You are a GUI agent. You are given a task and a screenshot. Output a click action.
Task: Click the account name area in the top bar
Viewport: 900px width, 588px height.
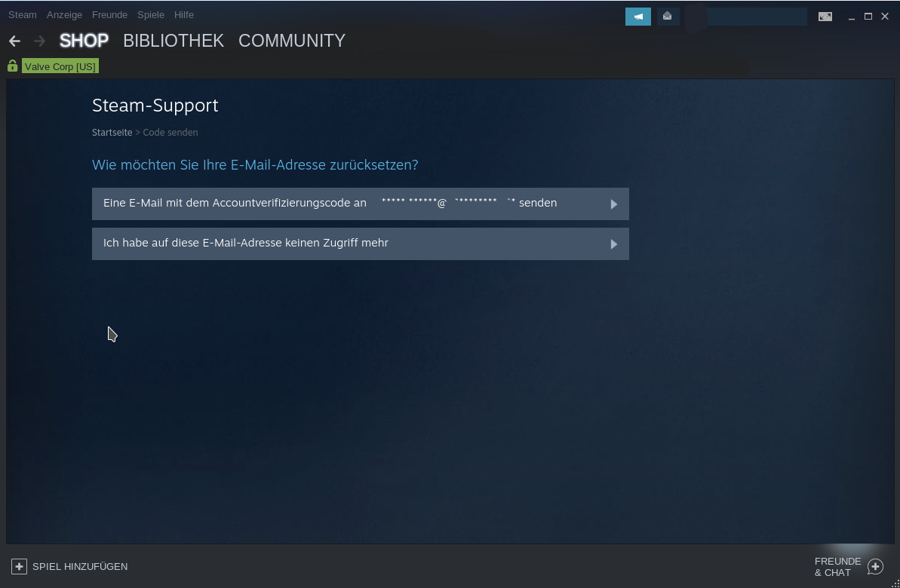[757, 17]
